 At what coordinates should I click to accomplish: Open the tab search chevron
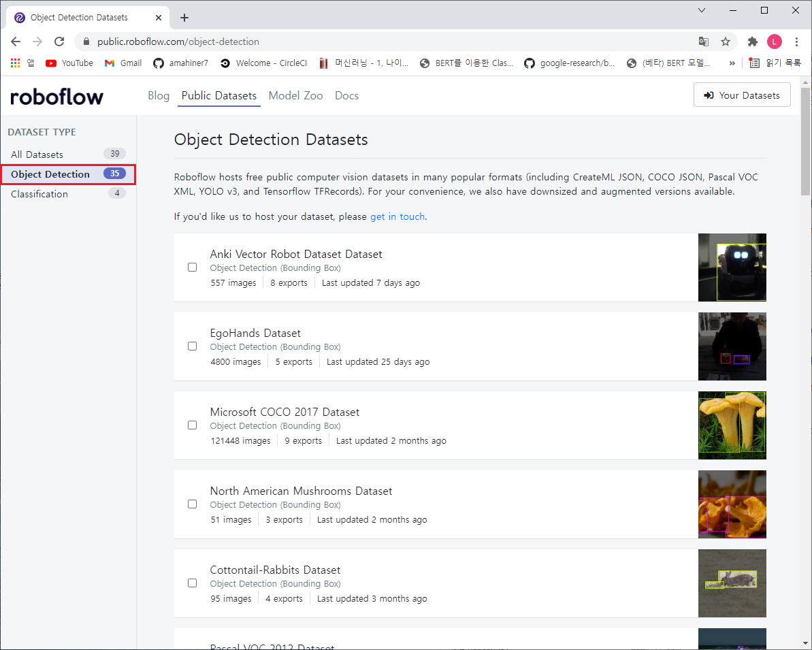click(x=702, y=10)
